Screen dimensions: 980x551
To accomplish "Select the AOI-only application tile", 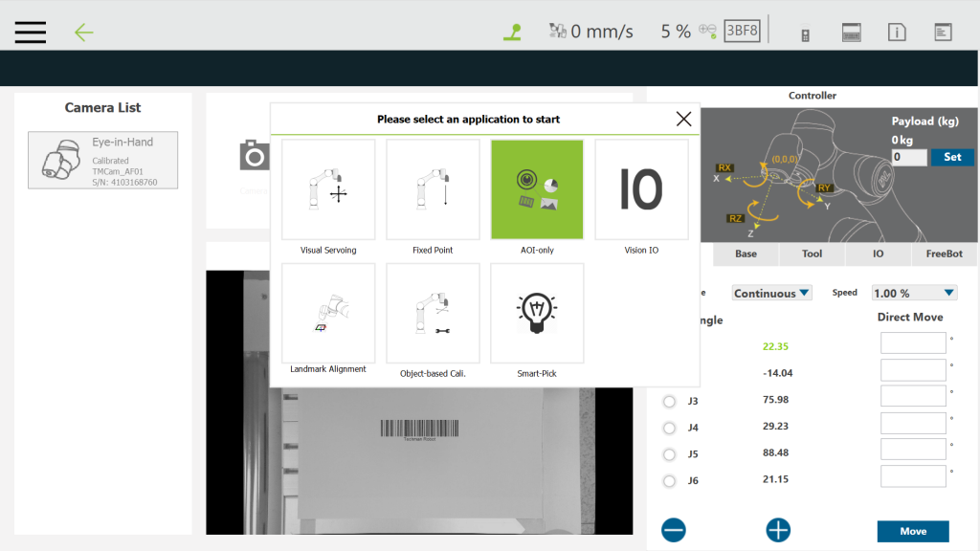I will pyautogui.click(x=537, y=189).
